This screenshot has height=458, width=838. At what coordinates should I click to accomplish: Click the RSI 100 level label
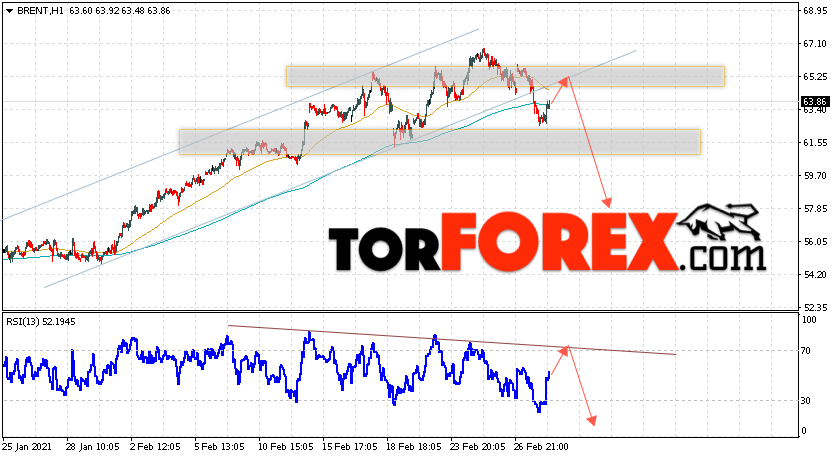click(x=810, y=320)
